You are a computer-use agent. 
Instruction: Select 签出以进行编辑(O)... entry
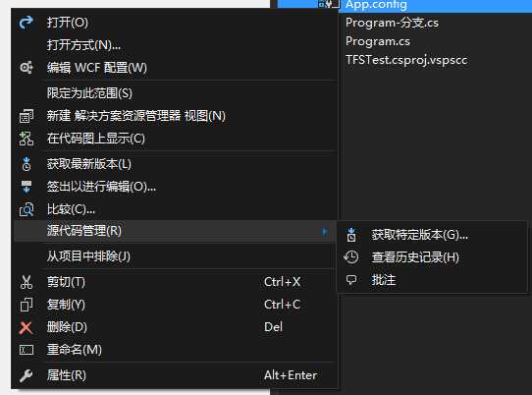click(175, 187)
